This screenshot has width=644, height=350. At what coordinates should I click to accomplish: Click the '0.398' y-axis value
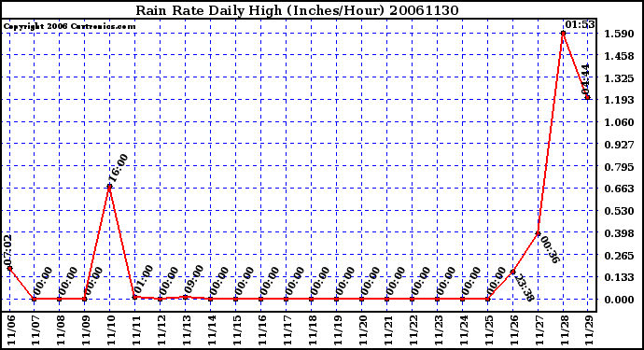pyautogui.click(x=620, y=233)
